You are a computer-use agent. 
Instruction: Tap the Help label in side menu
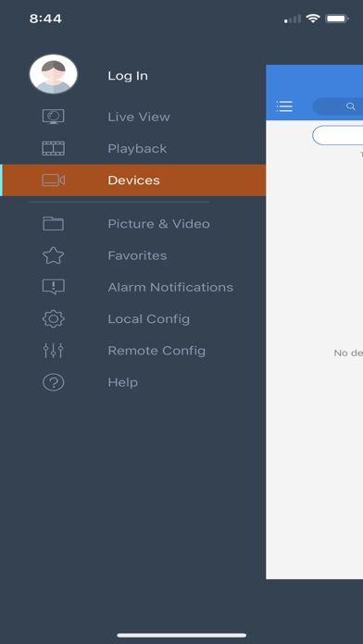[123, 382]
